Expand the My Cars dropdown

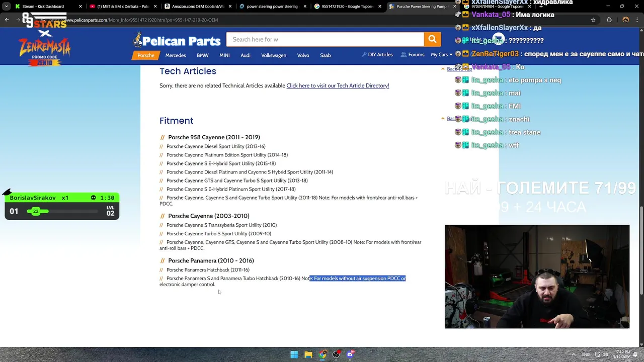point(441,55)
